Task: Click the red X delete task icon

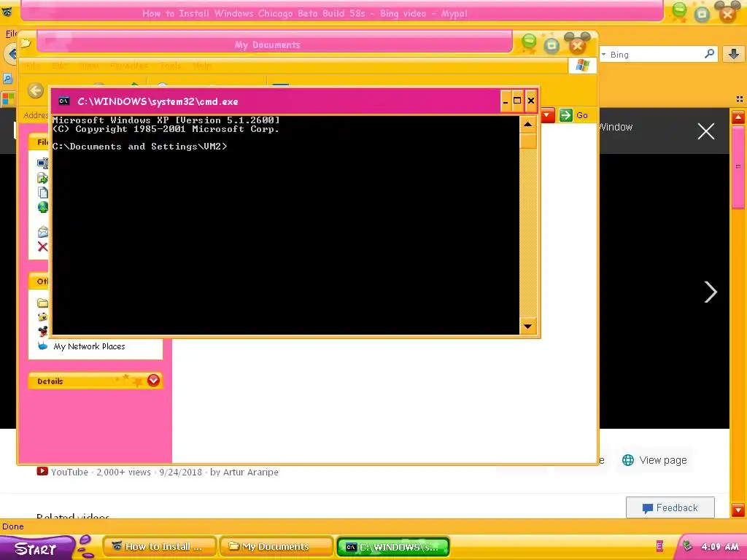Action: pyautogui.click(x=43, y=246)
